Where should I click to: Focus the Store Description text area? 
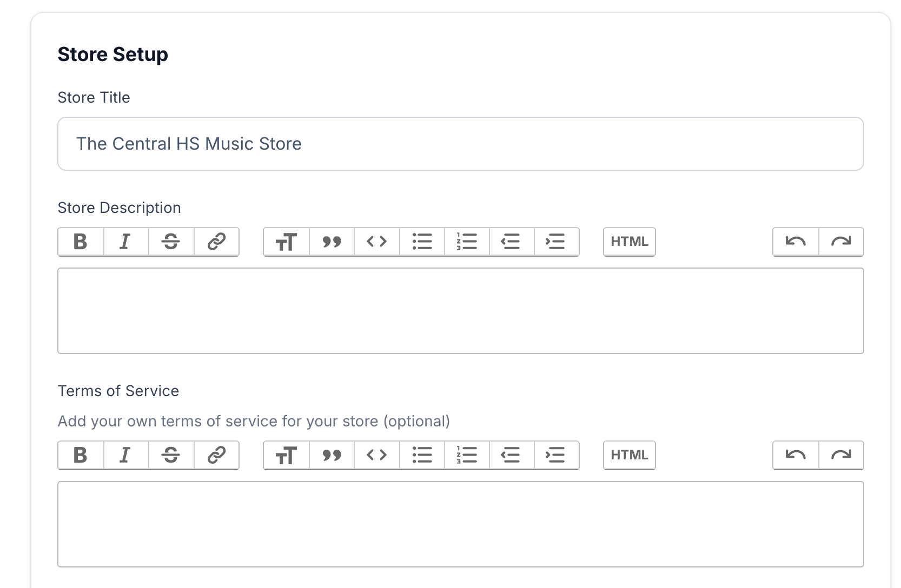coord(460,311)
